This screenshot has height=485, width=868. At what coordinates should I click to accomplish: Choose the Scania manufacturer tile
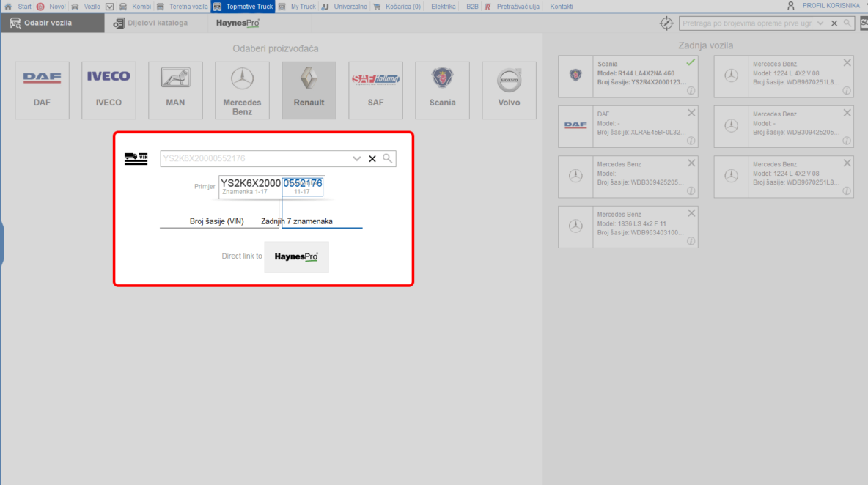pyautogui.click(x=442, y=90)
